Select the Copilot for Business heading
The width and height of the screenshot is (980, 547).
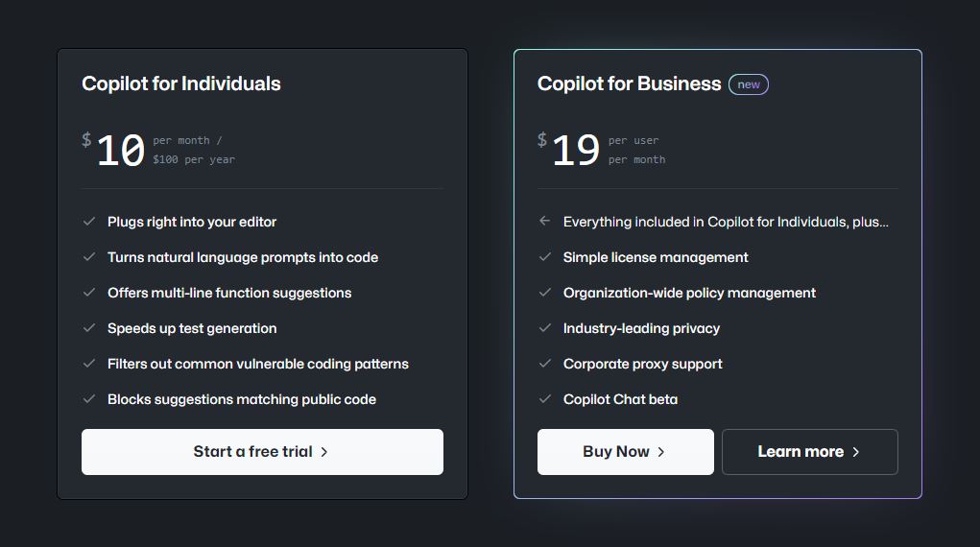[x=629, y=83]
